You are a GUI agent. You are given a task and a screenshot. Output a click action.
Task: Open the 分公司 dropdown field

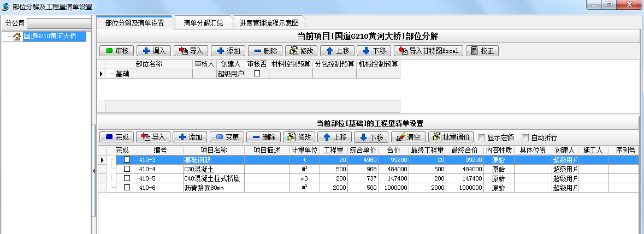pyautogui.click(x=59, y=23)
